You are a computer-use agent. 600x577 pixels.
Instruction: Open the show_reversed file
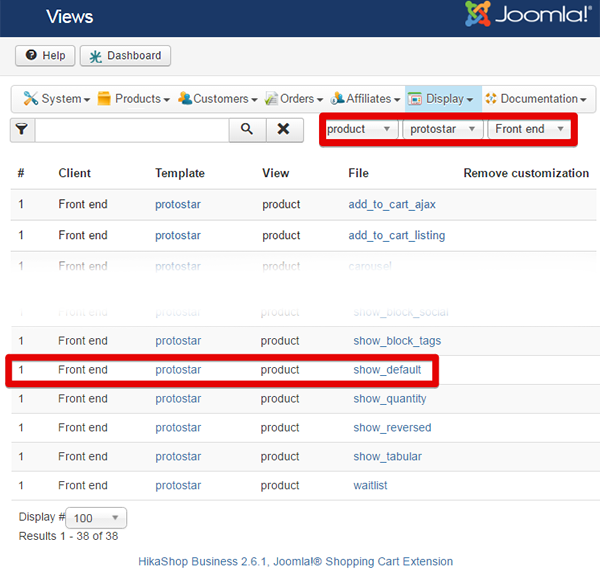tap(392, 428)
